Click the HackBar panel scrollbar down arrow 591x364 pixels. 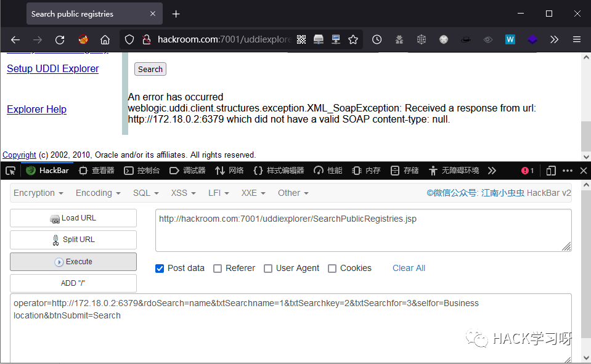[x=586, y=358]
